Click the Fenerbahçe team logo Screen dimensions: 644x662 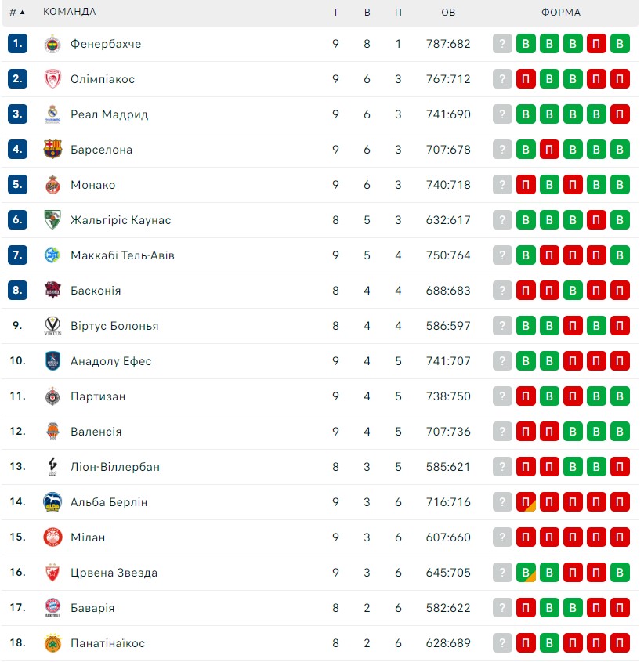(x=52, y=44)
